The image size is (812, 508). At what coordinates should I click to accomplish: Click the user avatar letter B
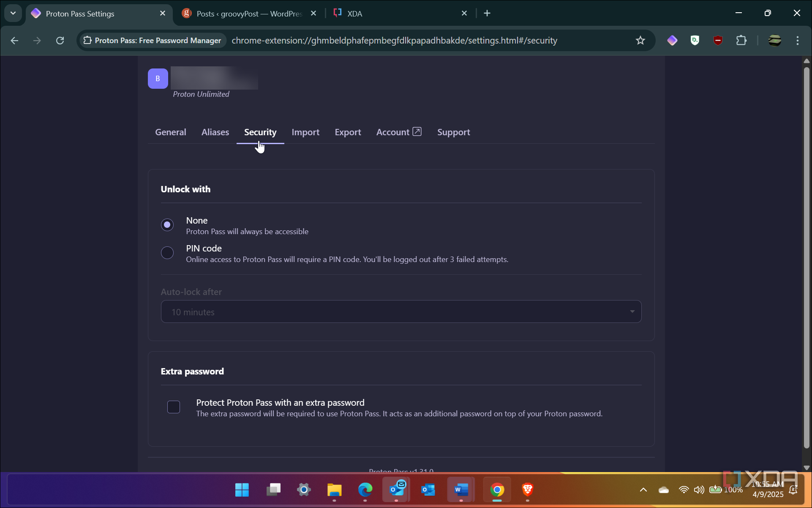pyautogui.click(x=158, y=79)
